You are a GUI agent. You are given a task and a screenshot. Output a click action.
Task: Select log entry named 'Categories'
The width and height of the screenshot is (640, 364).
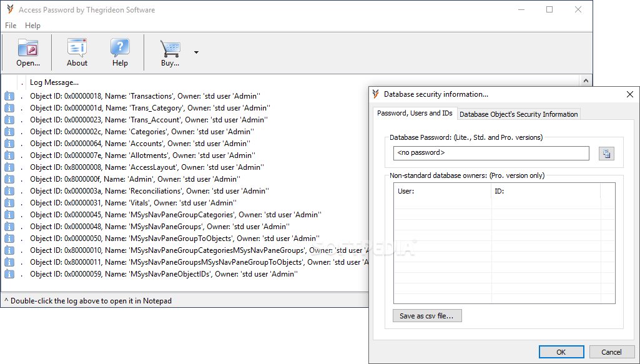point(142,132)
